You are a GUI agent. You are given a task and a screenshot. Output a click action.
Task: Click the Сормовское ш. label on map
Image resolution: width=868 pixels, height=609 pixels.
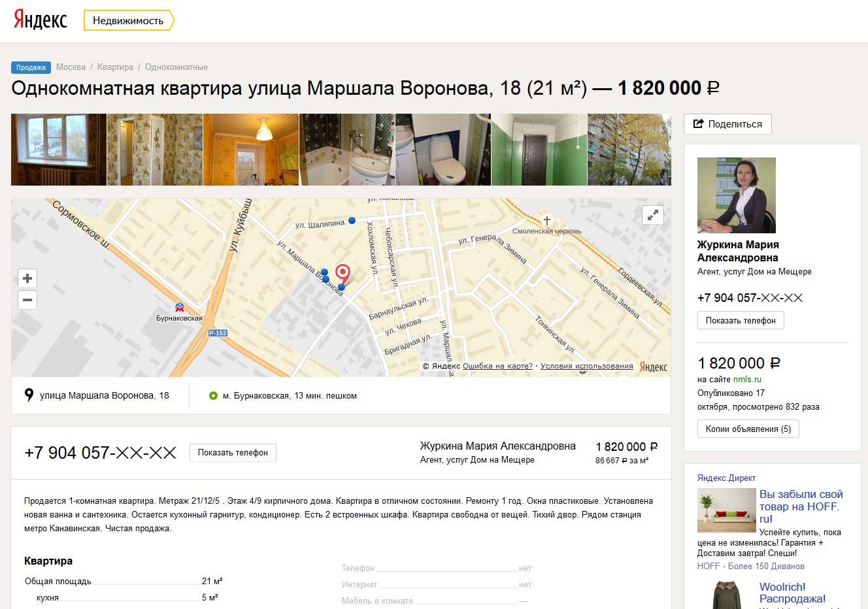82,225
